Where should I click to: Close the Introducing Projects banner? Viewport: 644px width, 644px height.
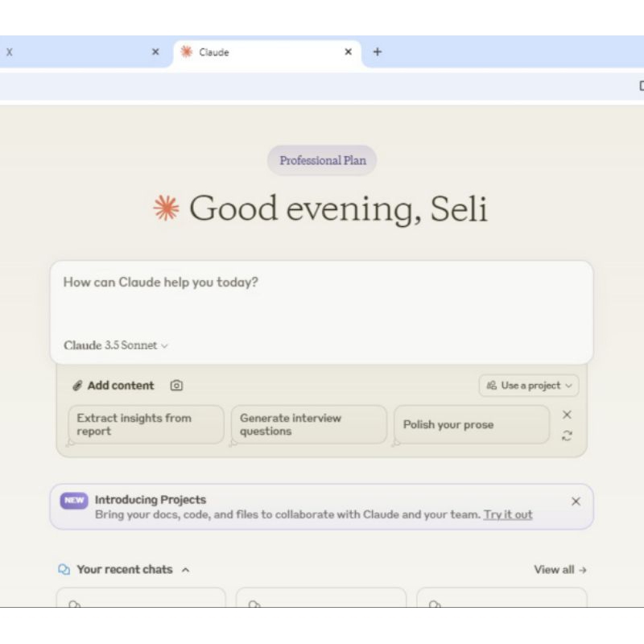click(576, 501)
